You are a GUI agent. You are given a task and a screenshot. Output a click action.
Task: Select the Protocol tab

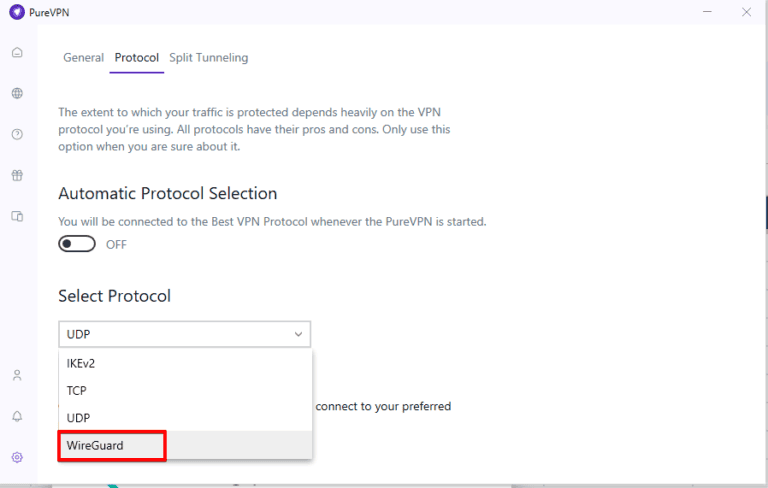click(136, 58)
